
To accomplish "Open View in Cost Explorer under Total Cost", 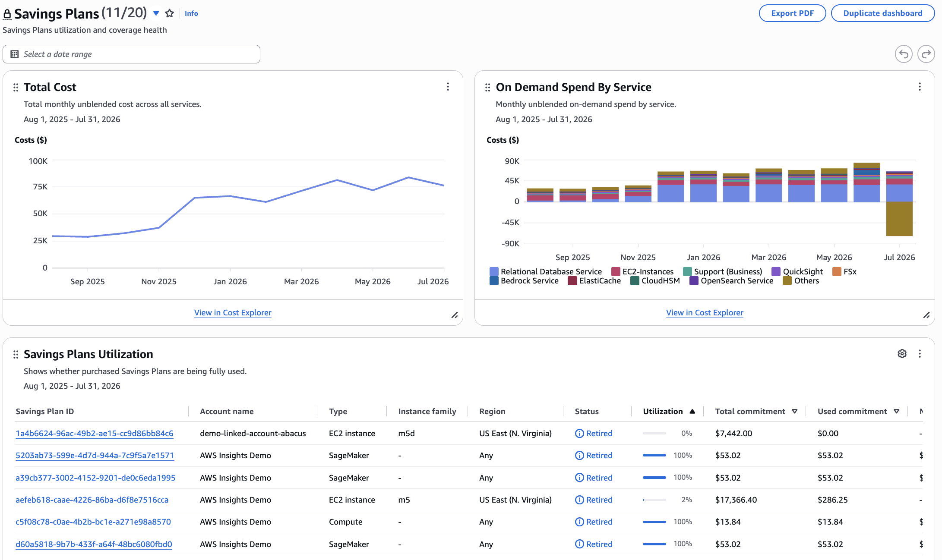I will [233, 312].
